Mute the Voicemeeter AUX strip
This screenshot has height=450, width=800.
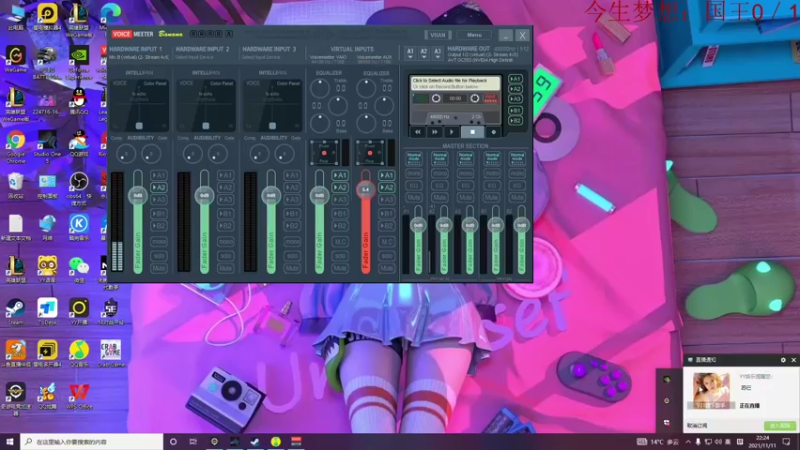[386, 268]
